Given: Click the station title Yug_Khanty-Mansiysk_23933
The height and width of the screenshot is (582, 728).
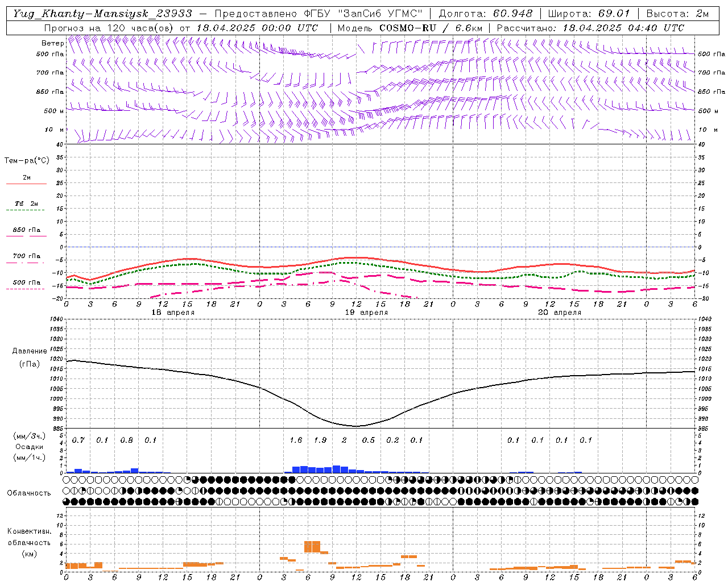Looking at the screenshot, I should pyautogui.click(x=102, y=14).
